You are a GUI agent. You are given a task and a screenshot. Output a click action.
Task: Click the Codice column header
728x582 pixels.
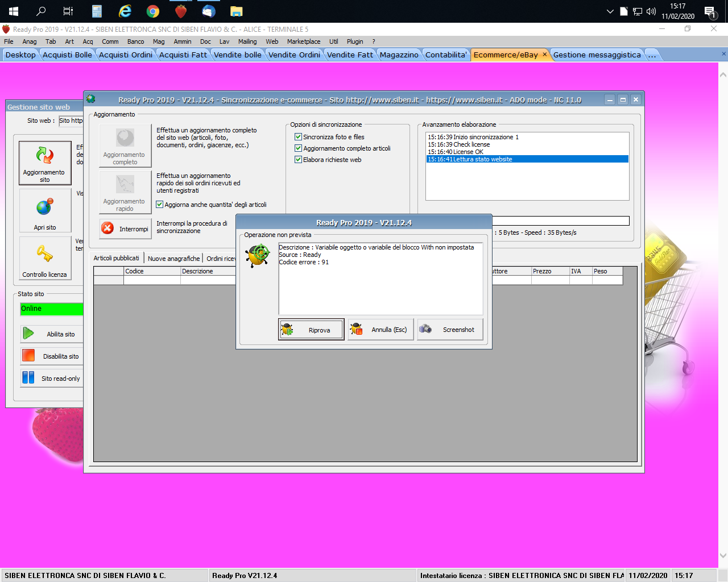tap(152, 271)
